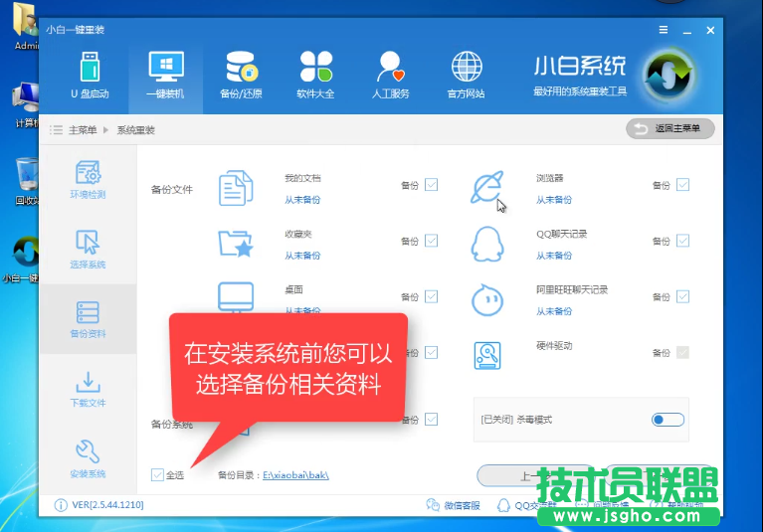Open the 软件大全 tab
Screen dimensions: 763x532
[315, 76]
